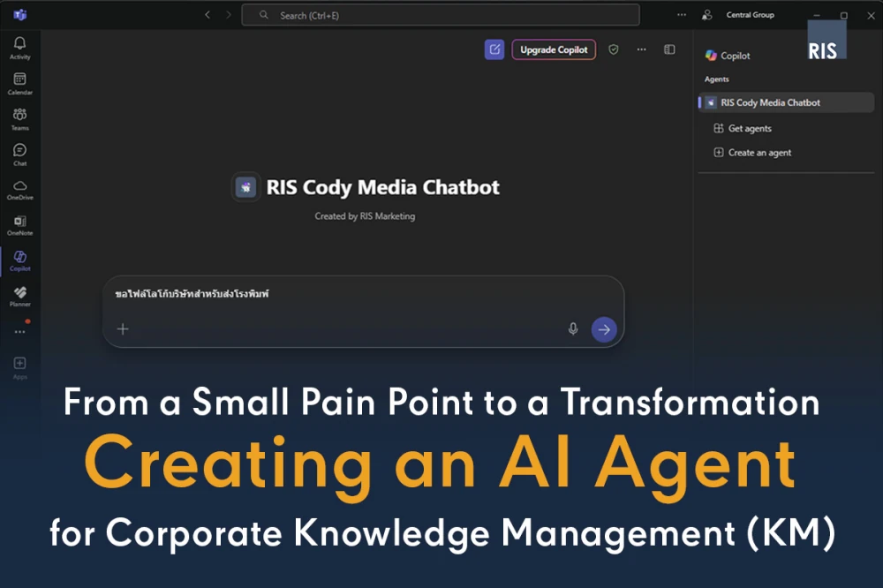Select RIS Cody Media Chatbot agent
The image size is (883, 588).
[x=786, y=102]
